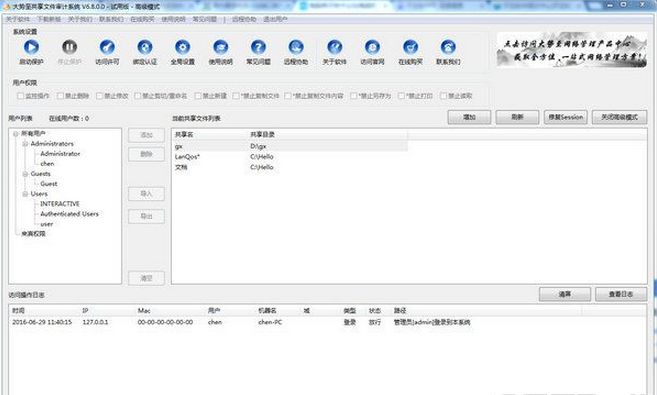Click 联系我们 in the menu bar
This screenshot has width=657, height=395.
[x=111, y=19]
